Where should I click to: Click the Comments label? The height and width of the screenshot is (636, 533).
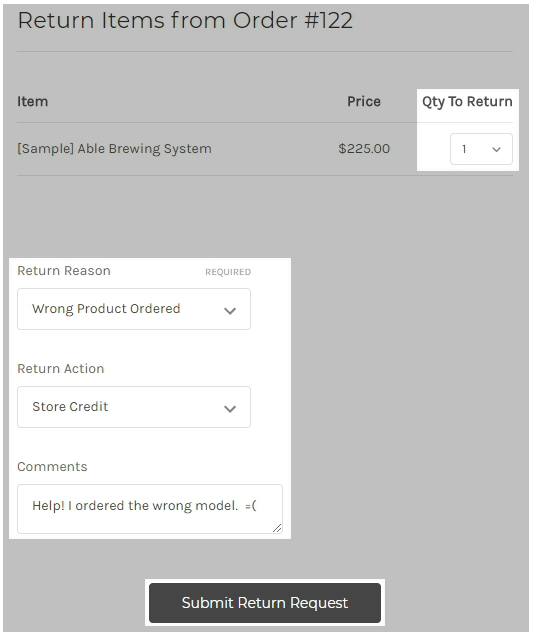click(x=52, y=467)
